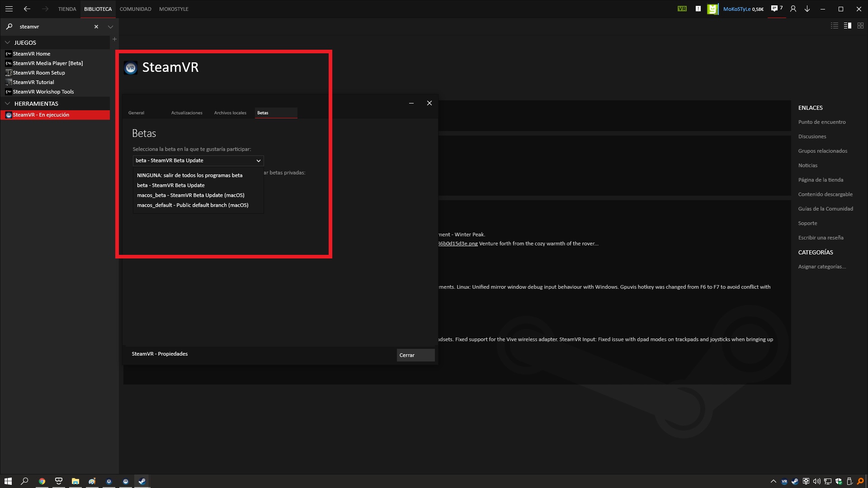The width and height of the screenshot is (868, 488).
Task: Collapse the JUEGOS section
Action: (x=8, y=42)
